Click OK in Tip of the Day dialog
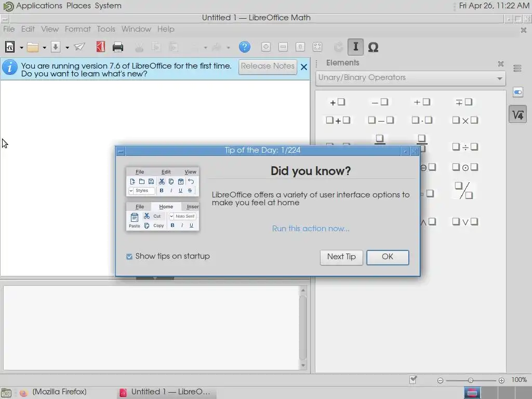Viewport: 532px width, 399px height. coord(388,257)
